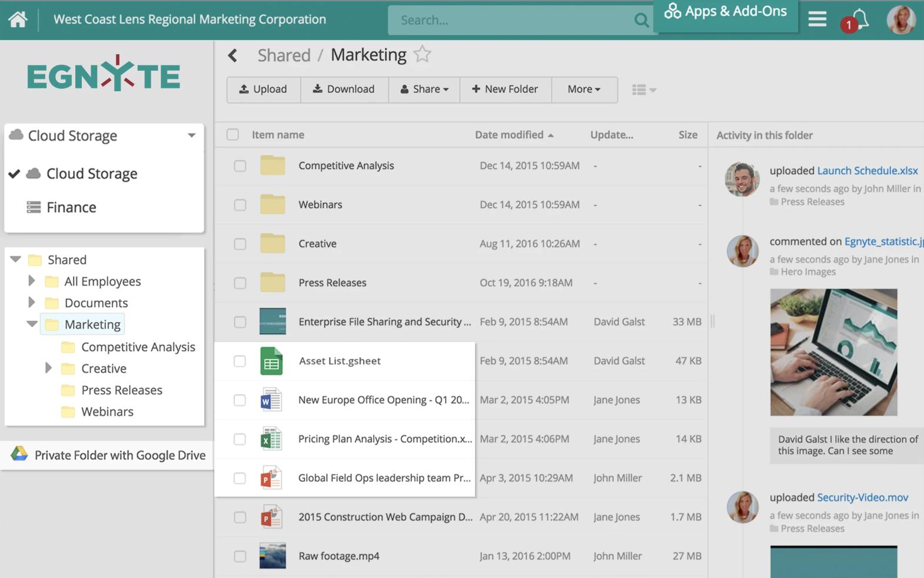
Task: Check the Asset List.gsheet checkbox
Action: [x=240, y=361]
